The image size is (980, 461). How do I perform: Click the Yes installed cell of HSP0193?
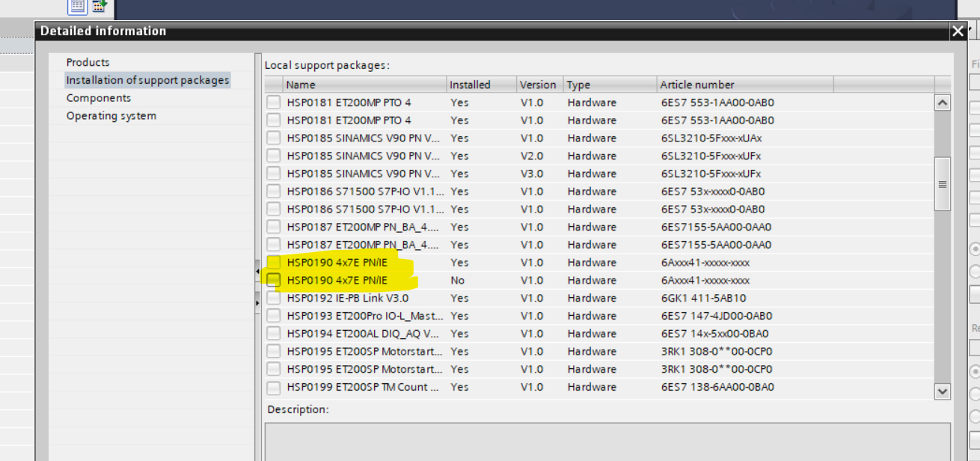coord(459,316)
